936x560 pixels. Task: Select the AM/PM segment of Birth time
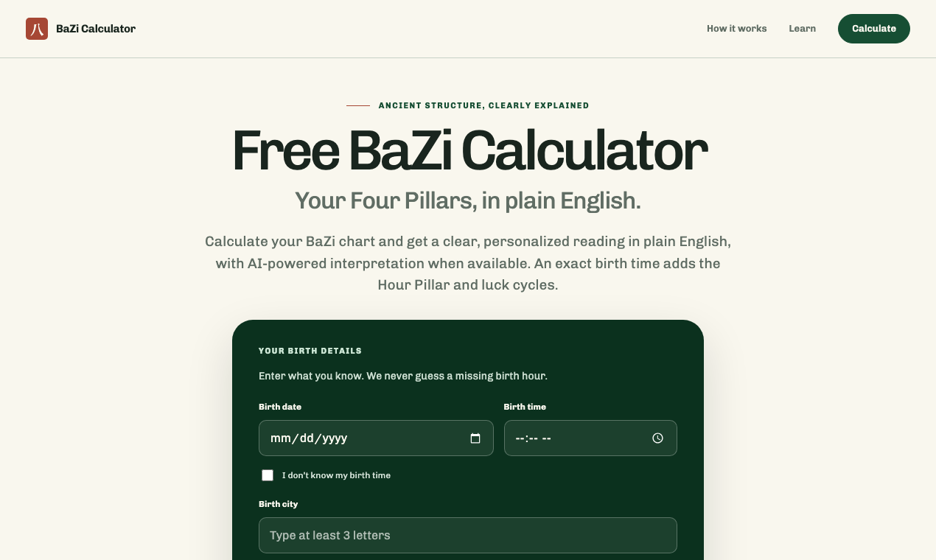point(547,438)
